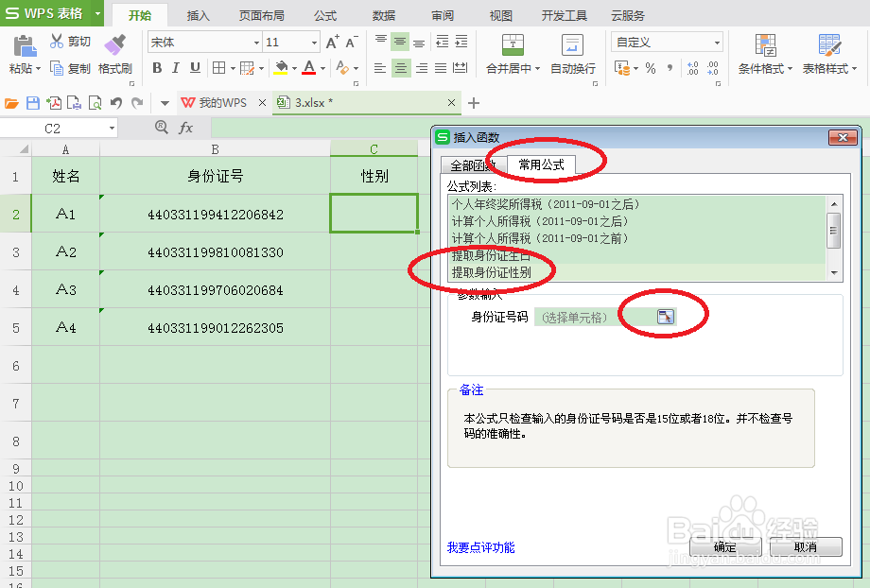Select the Format Painter brush
This screenshot has height=588, width=870.
(x=114, y=45)
